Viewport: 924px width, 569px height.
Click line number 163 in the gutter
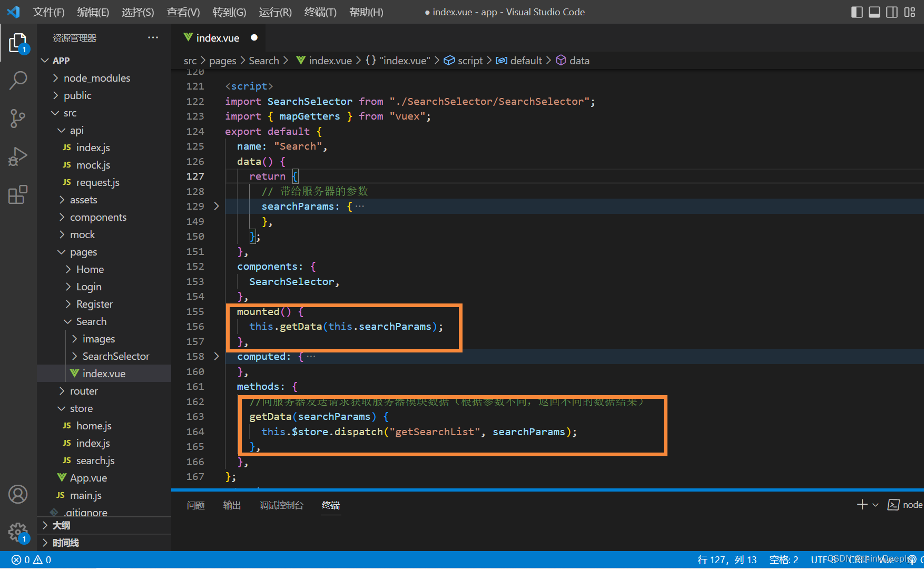195,416
